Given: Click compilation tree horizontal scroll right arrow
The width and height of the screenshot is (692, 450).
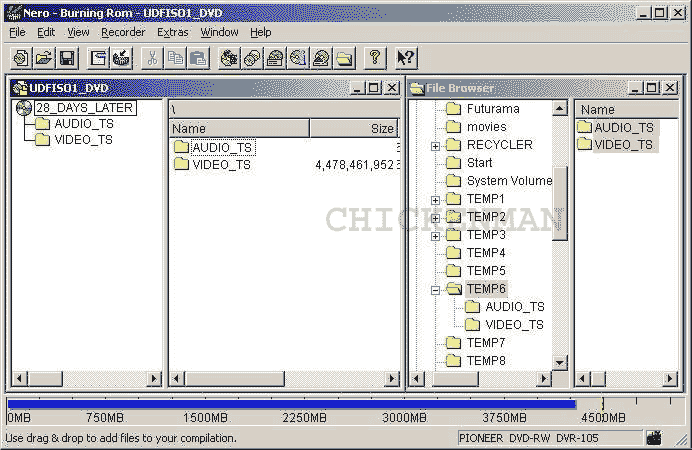Looking at the screenshot, I should tap(154, 379).
